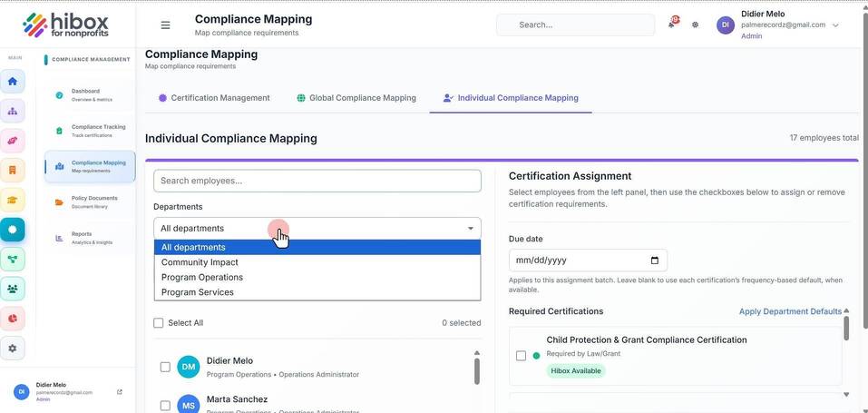This screenshot has width=868, height=413.
Task: Check the Child Protection & Grant Compliance checkbox
Action: tap(521, 356)
